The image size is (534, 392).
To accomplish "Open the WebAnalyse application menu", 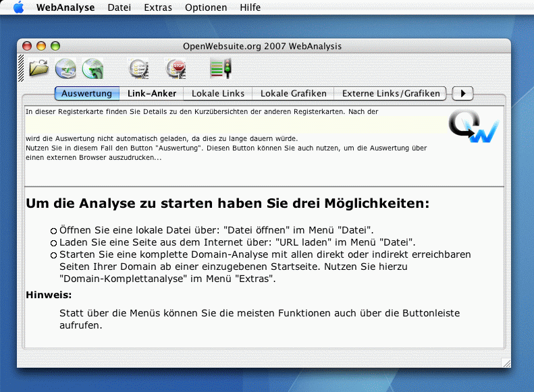I will (x=65, y=7).
